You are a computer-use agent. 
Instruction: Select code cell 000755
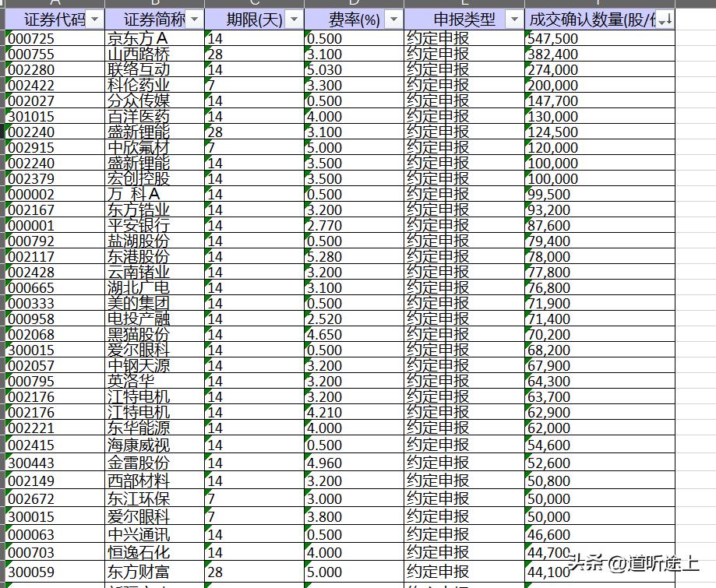[55, 54]
